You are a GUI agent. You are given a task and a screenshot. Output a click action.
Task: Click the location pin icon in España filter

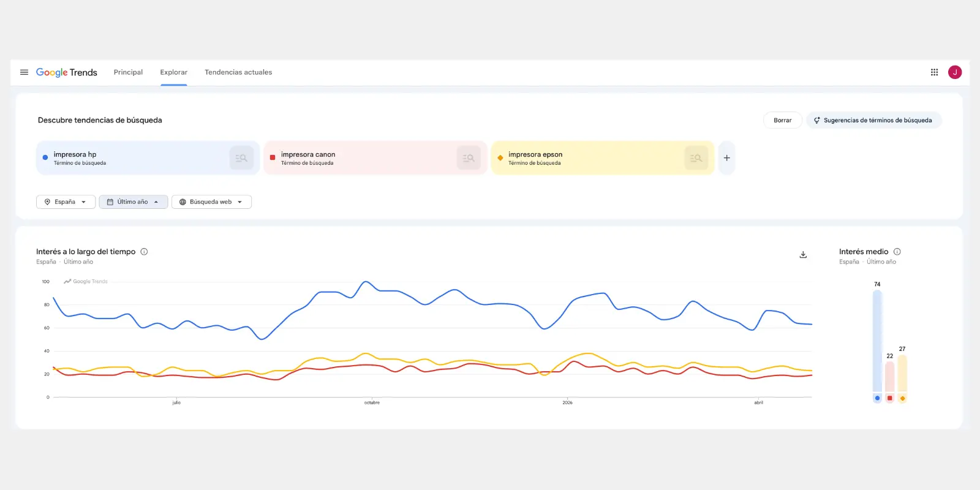pyautogui.click(x=47, y=202)
